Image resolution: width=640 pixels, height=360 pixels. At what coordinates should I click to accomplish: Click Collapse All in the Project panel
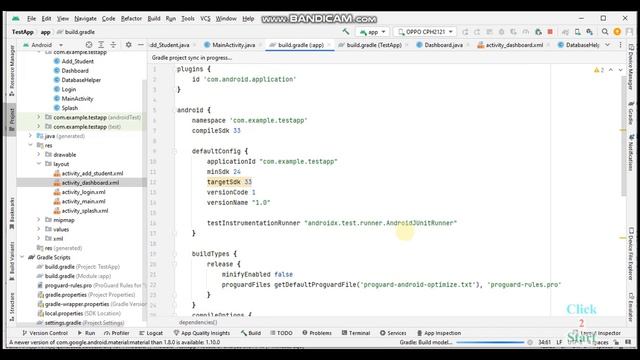click(113, 44)
